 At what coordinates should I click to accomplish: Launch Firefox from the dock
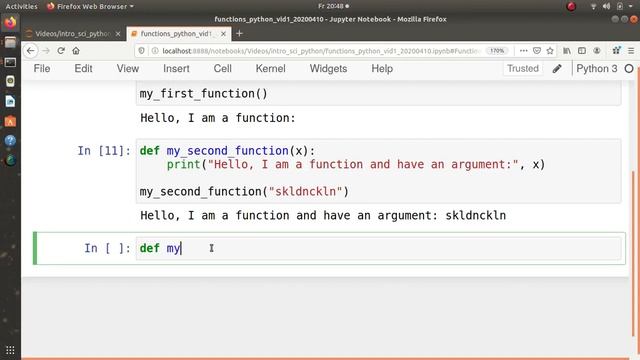[10, 22]
